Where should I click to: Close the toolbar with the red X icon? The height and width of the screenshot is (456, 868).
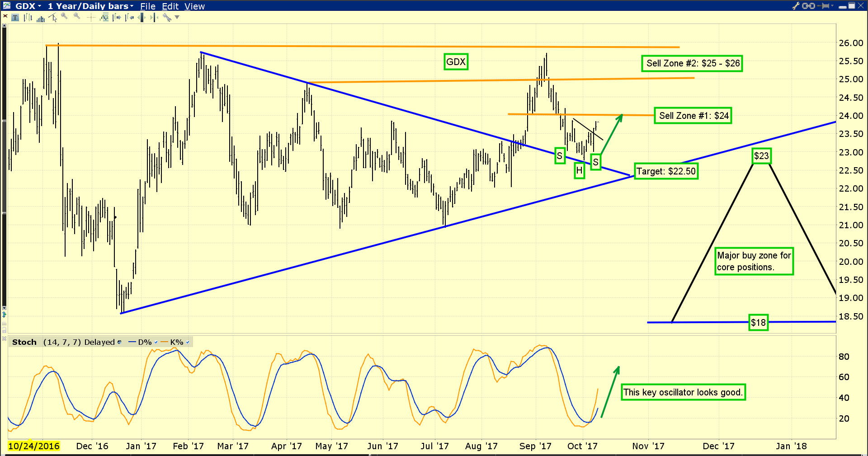point(5,16)
